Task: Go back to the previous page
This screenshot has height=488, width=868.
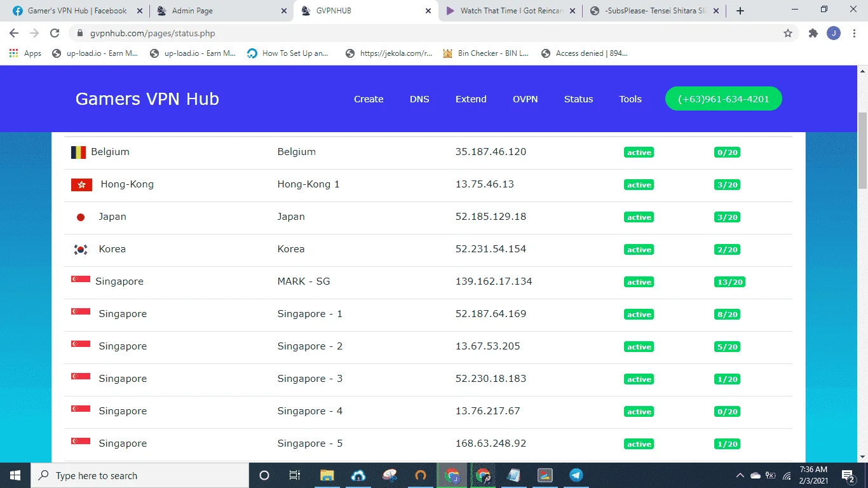Action: 14,33
